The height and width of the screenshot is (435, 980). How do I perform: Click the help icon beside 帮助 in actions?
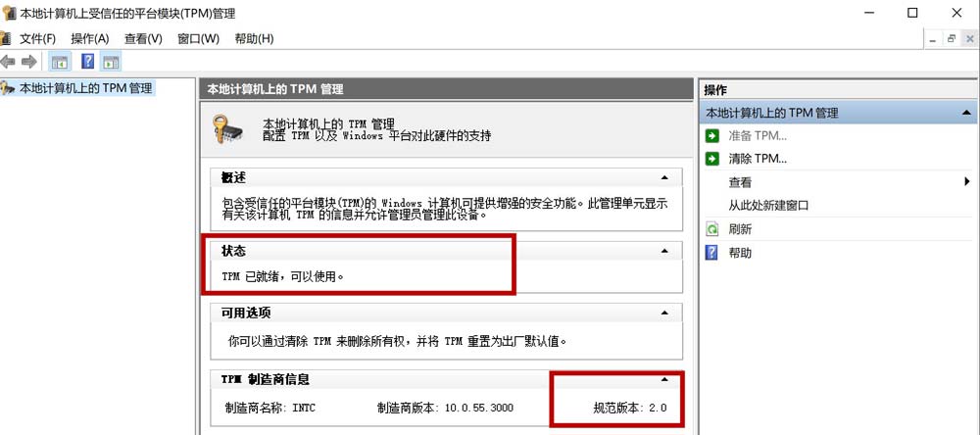point(711,253)
